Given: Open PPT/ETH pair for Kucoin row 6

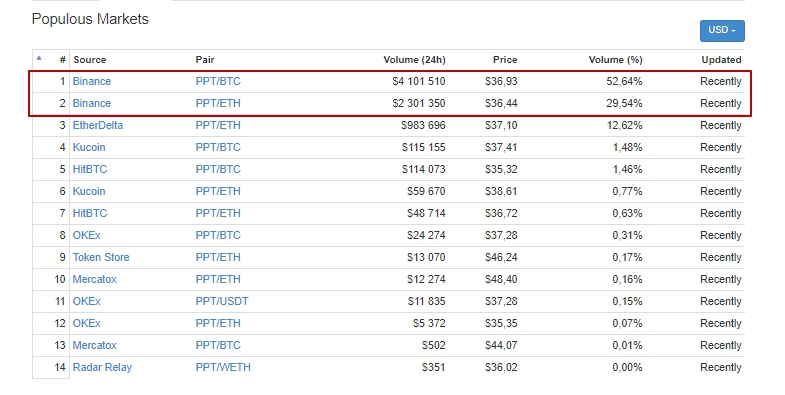Looking at the screenshot, I should pos(218,191).
